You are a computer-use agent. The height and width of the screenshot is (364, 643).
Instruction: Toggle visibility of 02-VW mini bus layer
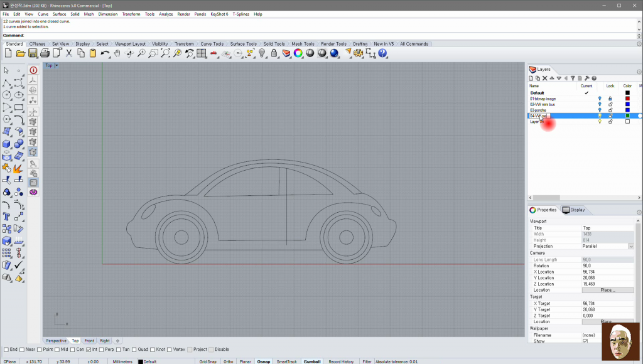click(600, 105)
